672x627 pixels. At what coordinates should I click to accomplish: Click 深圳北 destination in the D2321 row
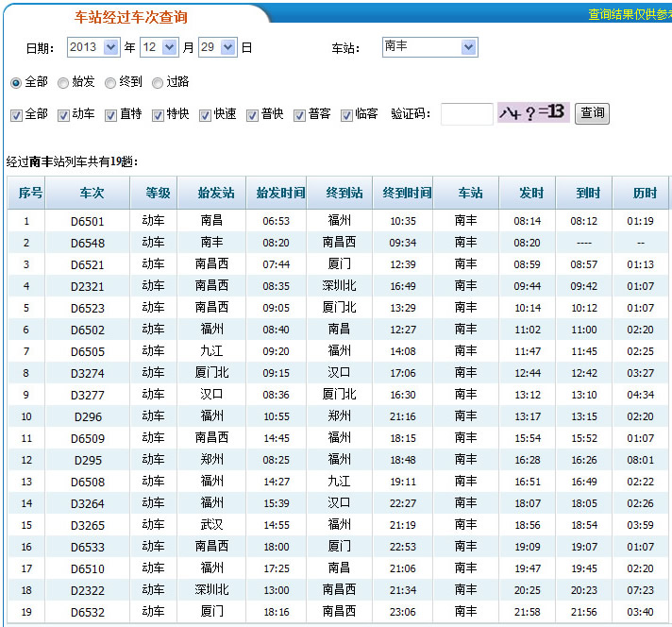(x=340, y=285)
